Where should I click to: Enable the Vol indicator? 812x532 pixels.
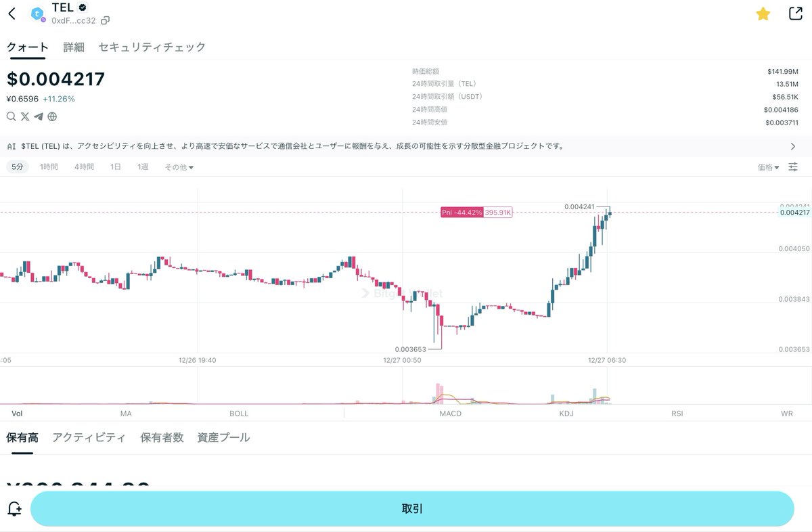(18, 413)
